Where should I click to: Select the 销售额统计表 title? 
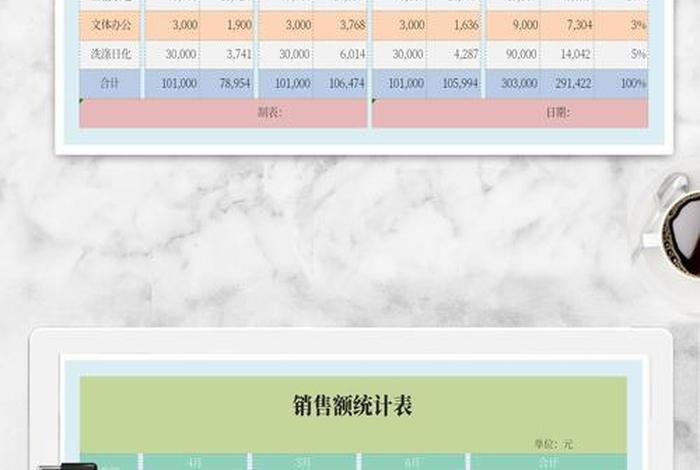(353, 405)
